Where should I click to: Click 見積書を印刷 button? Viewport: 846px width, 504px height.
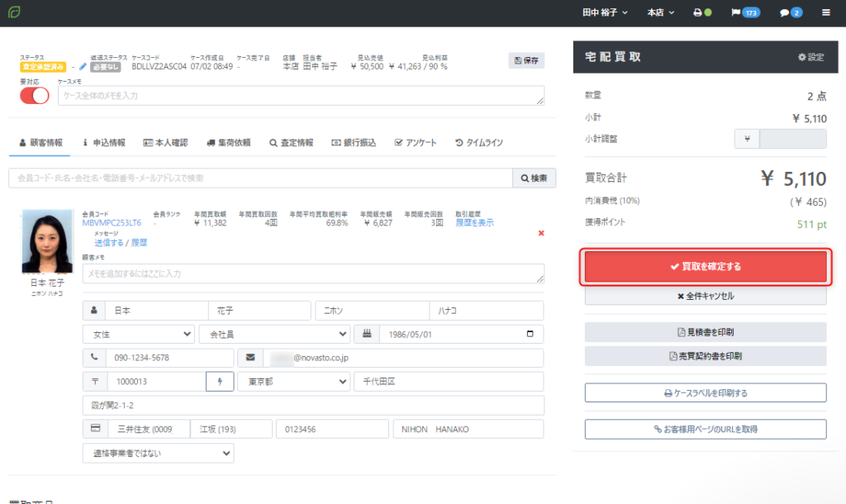(x=706, y=332)
